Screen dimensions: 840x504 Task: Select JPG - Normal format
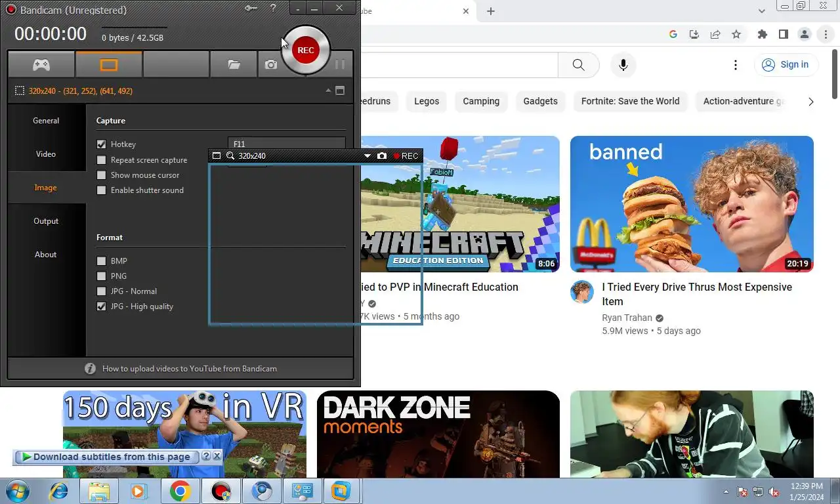[x=101, y=291]
